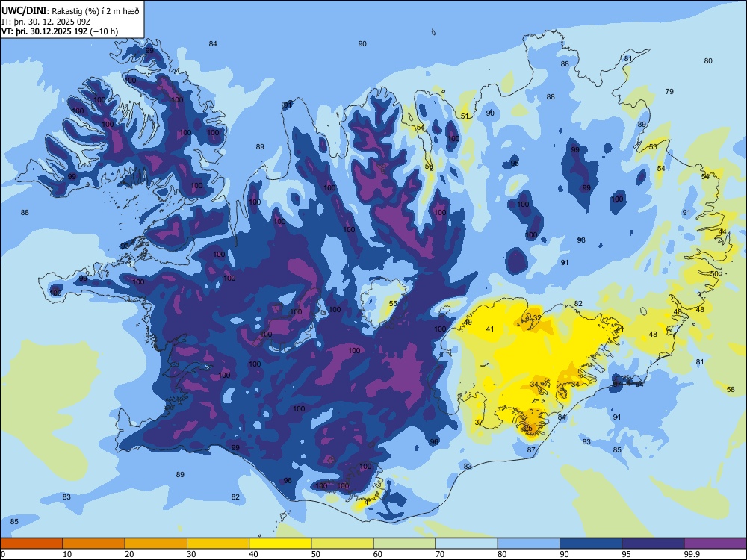This screenshot has height=560, width=747.
Task: Select the 10–20 orange legend color block
Action: (94, 544)
